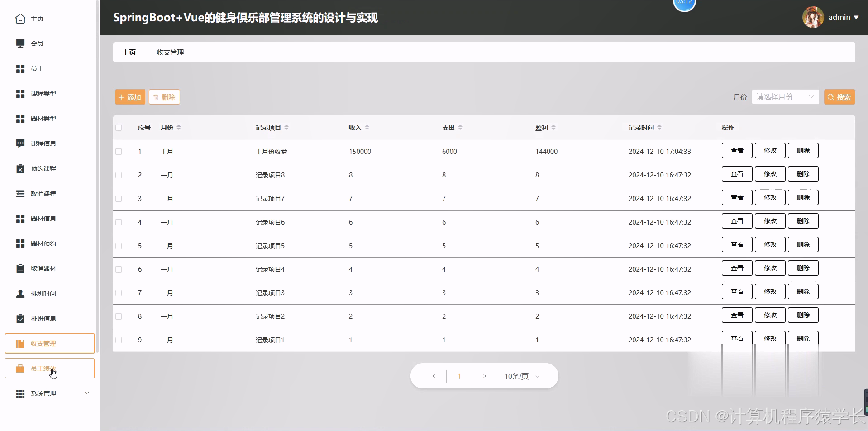
Task: Click the 添加 button to add a record
Action: (129, 96)
